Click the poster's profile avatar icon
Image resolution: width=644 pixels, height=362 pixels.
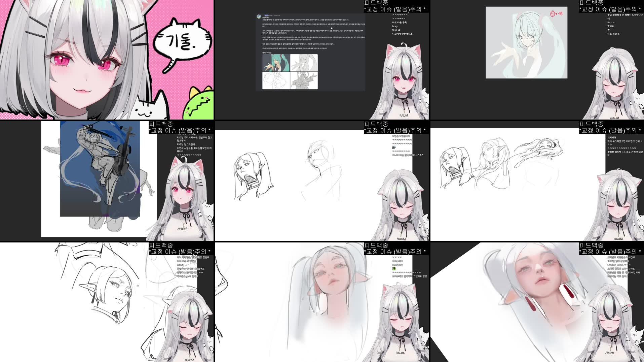click(259, 16)
